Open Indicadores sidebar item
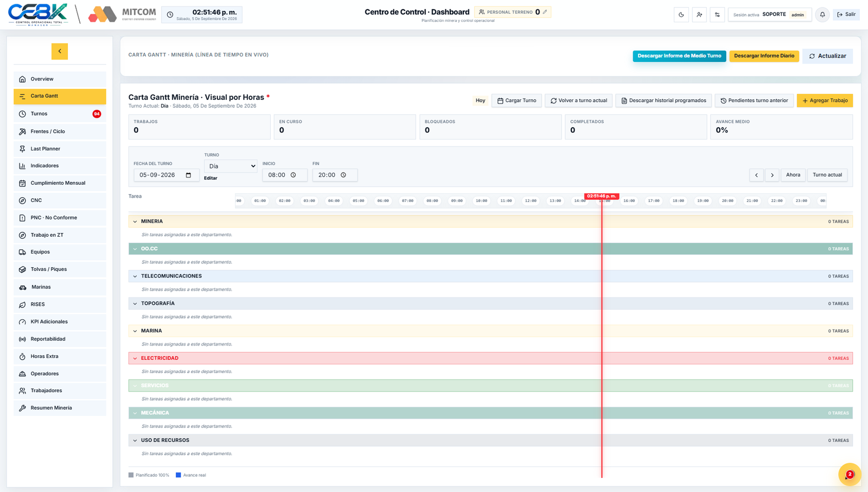The height and width of the screenshot is (492, 868). pos(60,166)
